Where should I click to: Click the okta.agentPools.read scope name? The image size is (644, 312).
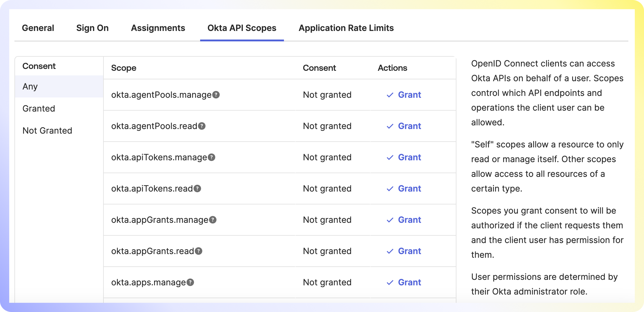point(154,126)
